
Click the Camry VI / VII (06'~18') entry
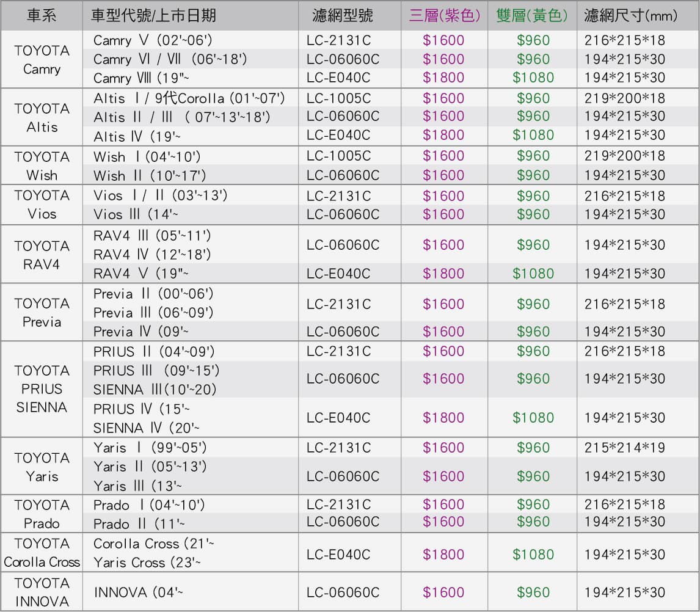(x=170, y=59)
